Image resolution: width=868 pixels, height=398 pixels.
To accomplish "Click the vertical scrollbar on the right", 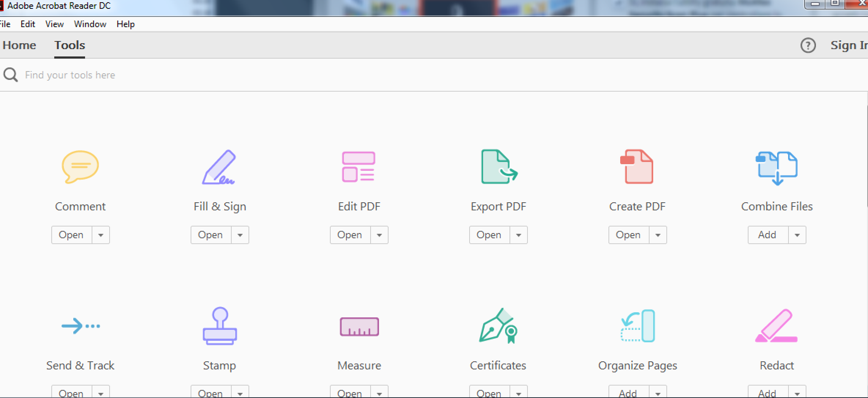I will click(x=867, y=156).
